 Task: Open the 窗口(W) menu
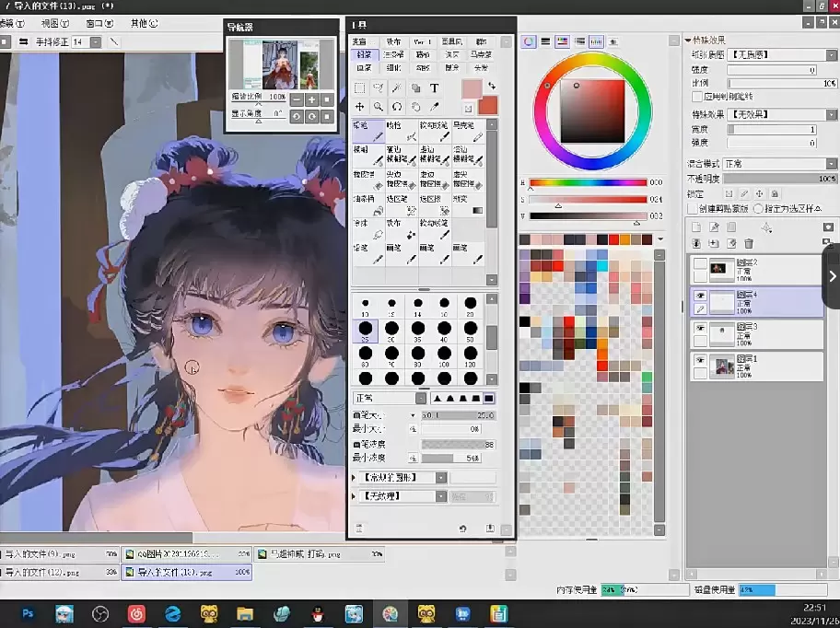[x=99, y=24]
